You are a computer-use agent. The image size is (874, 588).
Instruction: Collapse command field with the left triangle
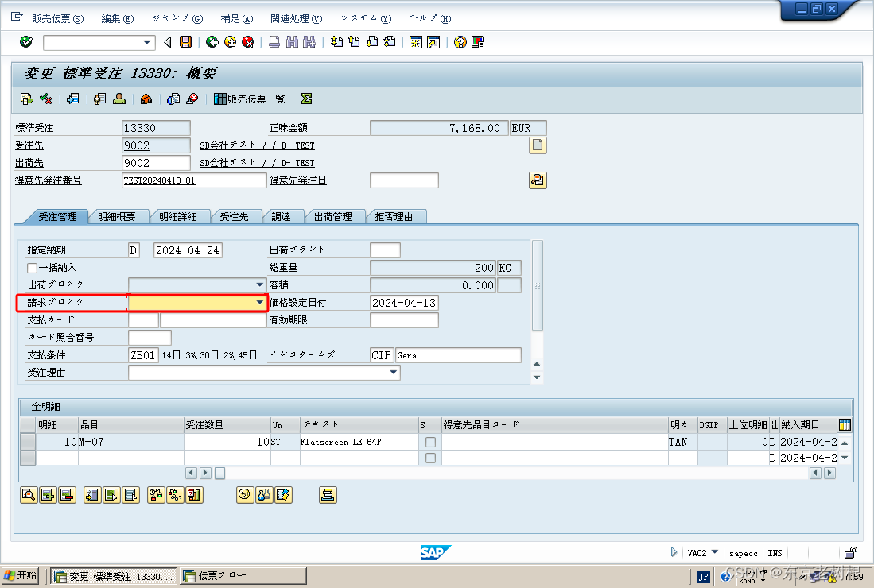pyautogui.click(x=167, y=42)
